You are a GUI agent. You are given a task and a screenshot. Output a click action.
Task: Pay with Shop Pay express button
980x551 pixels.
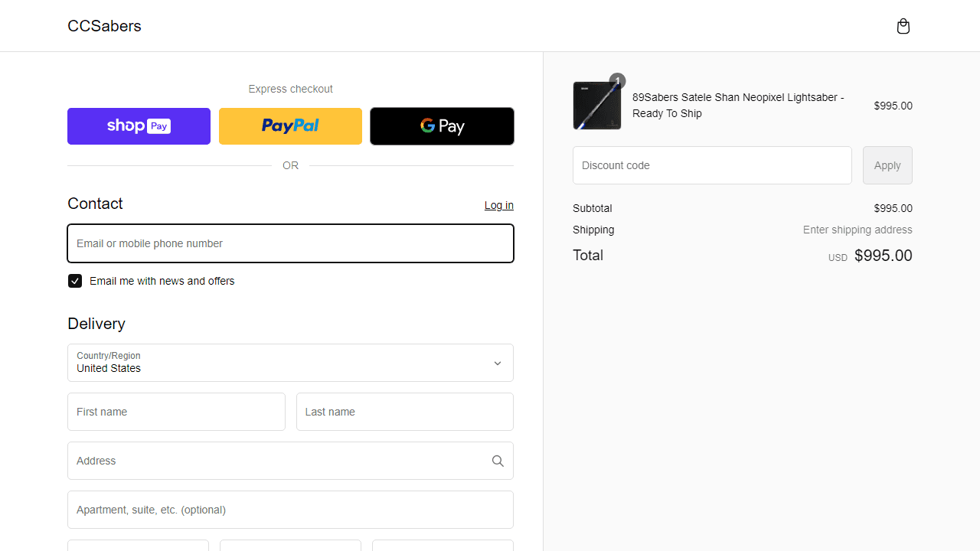tap(139, 126)
